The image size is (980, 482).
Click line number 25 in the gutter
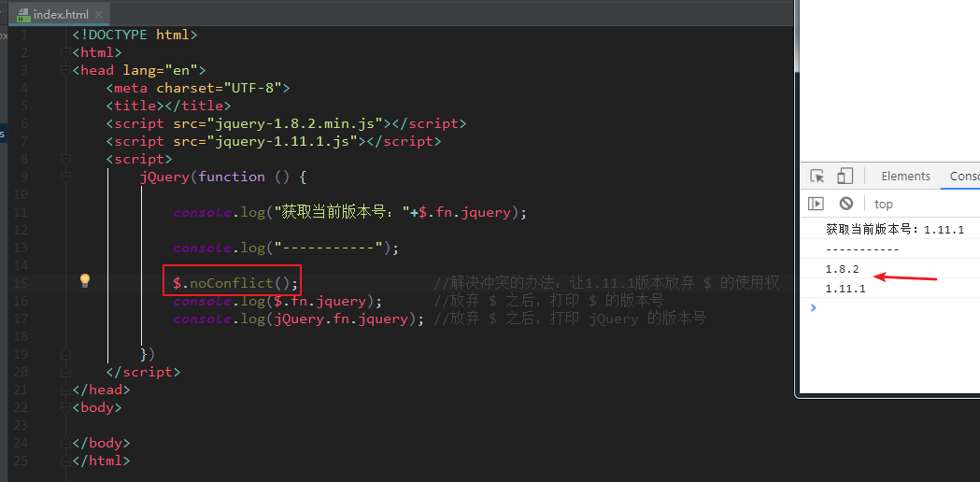(x=21, y=461)
